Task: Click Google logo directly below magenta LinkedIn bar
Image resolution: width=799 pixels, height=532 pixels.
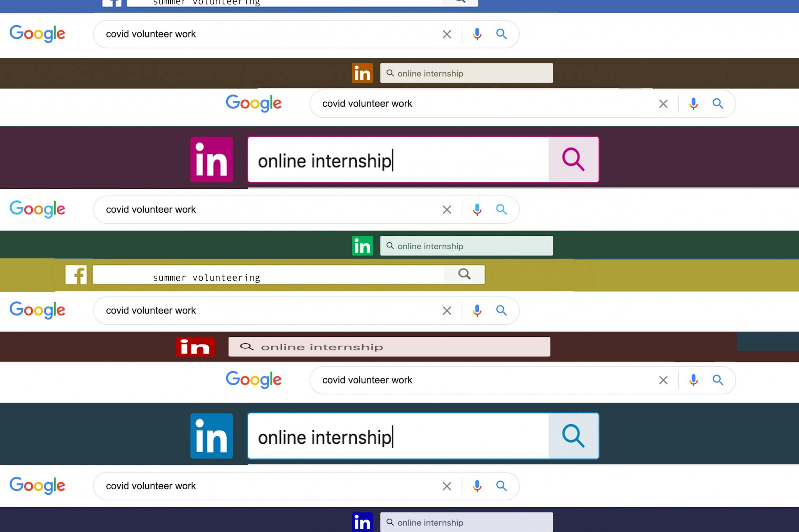Action: tap(37, 209)
